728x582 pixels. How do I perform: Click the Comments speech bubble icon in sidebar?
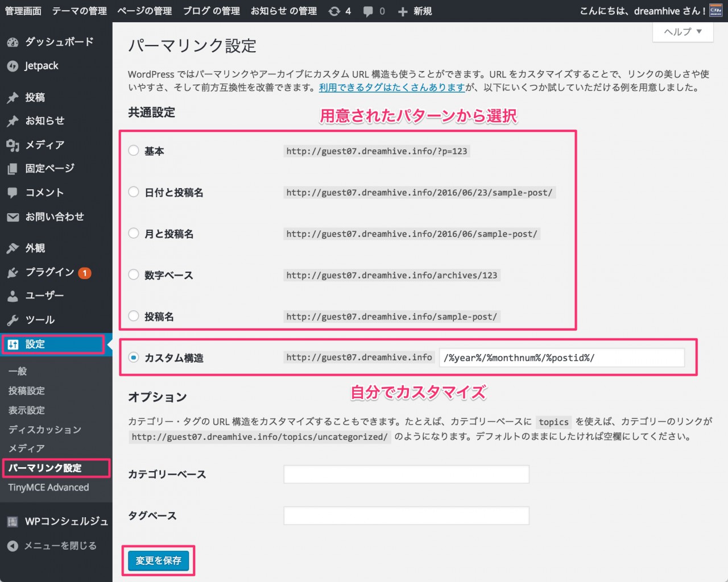(13, 193)
